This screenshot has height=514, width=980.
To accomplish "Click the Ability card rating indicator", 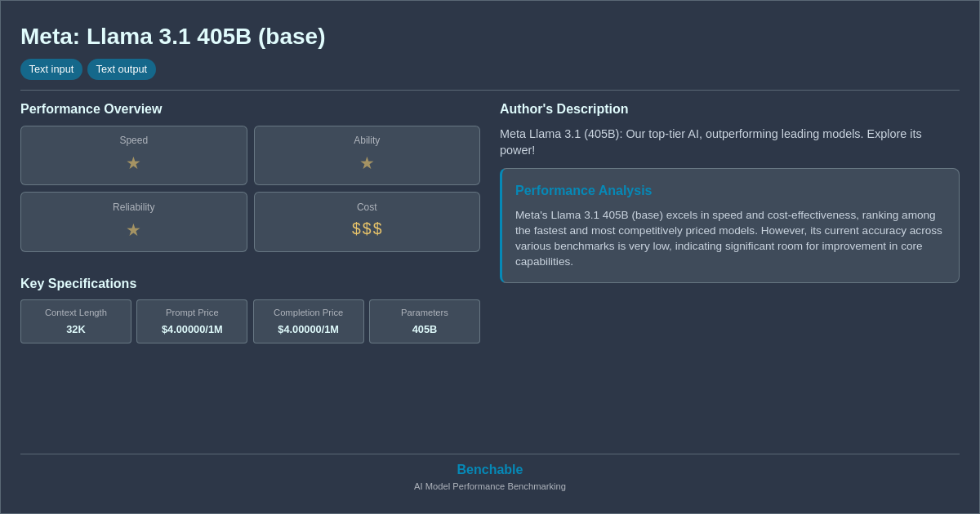I will pyautogui.click(x=367, y=163).
